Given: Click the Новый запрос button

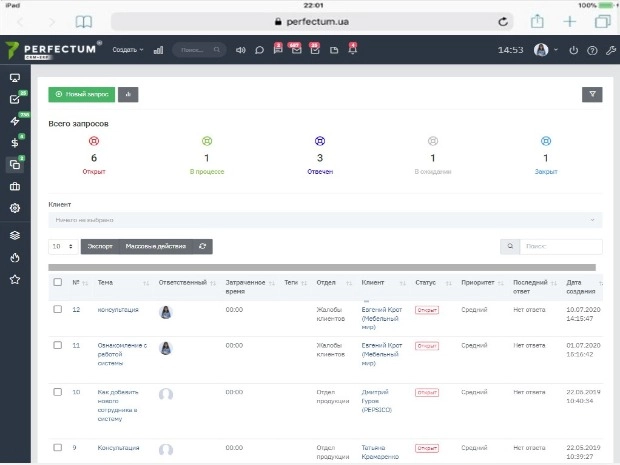Looking at the screenshot, I should click(x=81, y=94).
